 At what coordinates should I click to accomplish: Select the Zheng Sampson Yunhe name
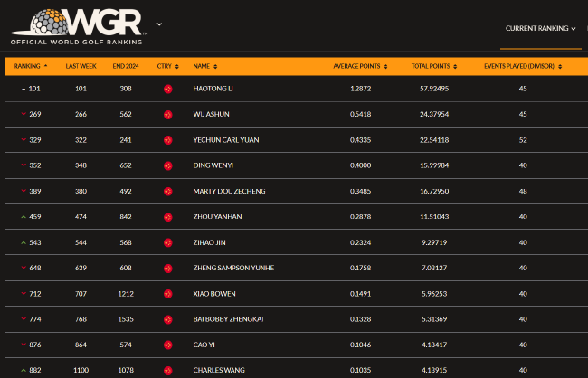coord(233,268)
